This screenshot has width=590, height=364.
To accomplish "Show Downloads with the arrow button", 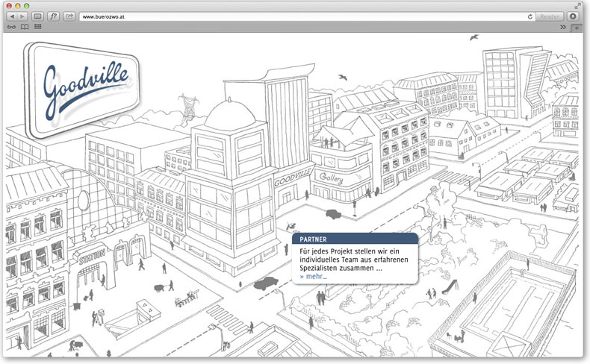I will [x=573, y=16].
